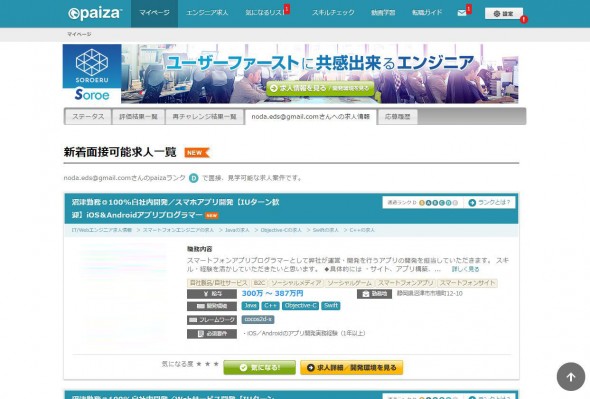
Task: Open the mail envelope icon in header
Action: (462, 13)
